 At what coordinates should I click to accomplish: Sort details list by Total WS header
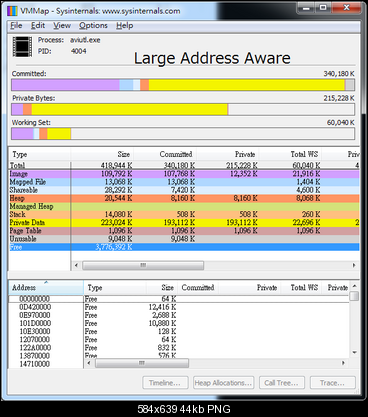click(302, 287)
